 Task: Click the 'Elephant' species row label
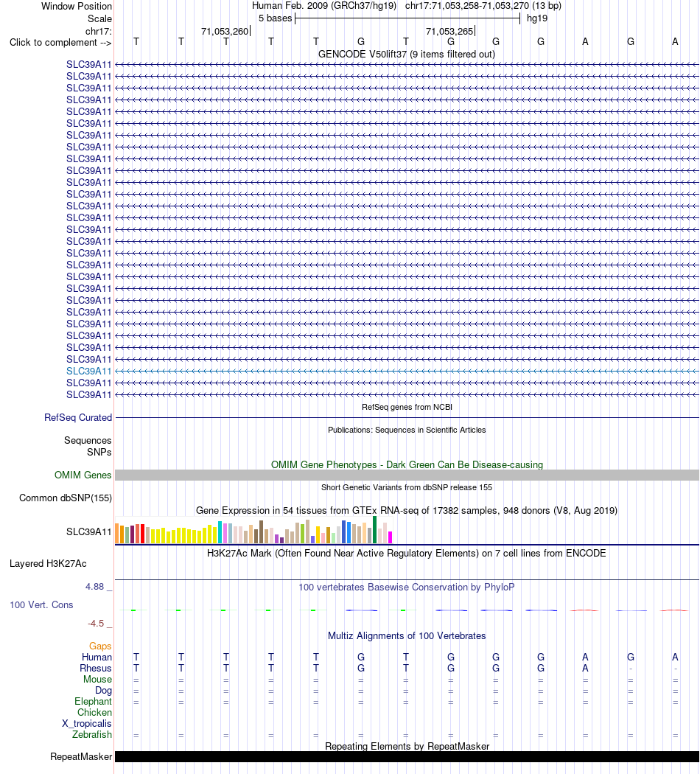93,702
